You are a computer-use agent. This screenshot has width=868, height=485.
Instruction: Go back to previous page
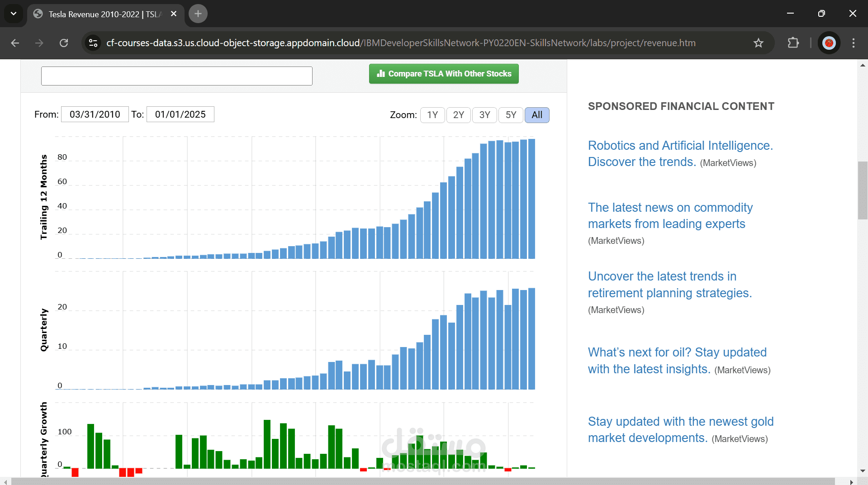(x=15, y=43)
